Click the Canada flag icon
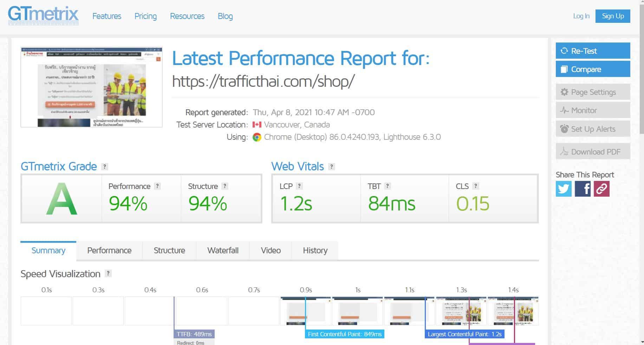This screenshot has width=644, height=345. pyautogui.click(x=257, y=125)
